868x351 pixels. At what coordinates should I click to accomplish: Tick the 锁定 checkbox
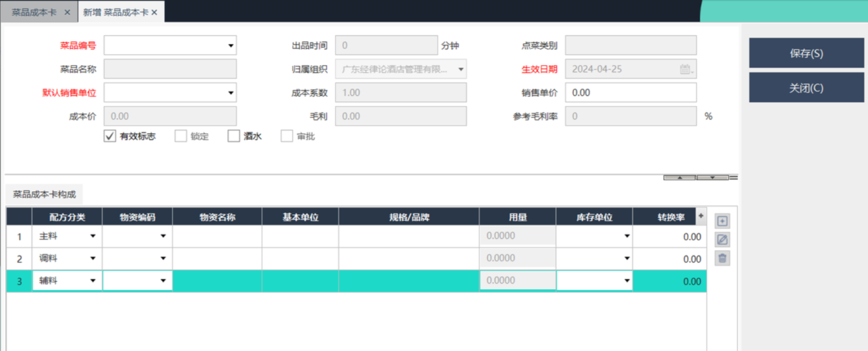pyautogui.click(x=180, y=136)
